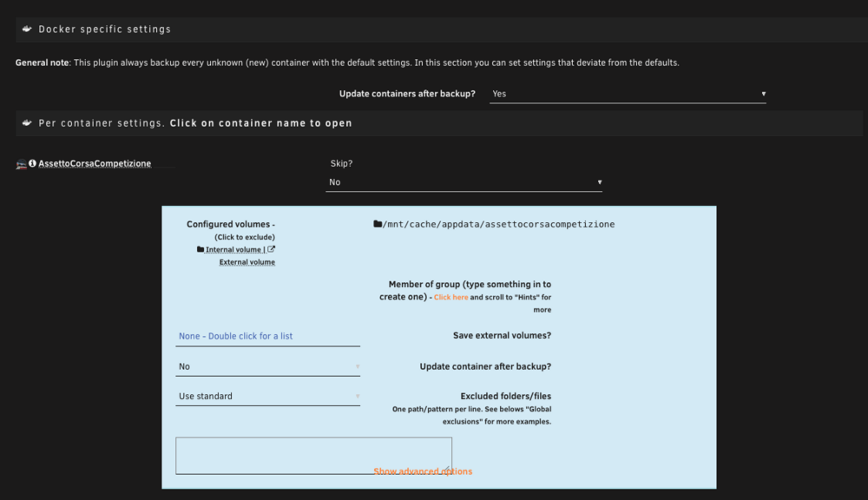The height and width of the screenshot is (500, 868).
Task: Click the General note text
Action: click(x=347, y=62)
